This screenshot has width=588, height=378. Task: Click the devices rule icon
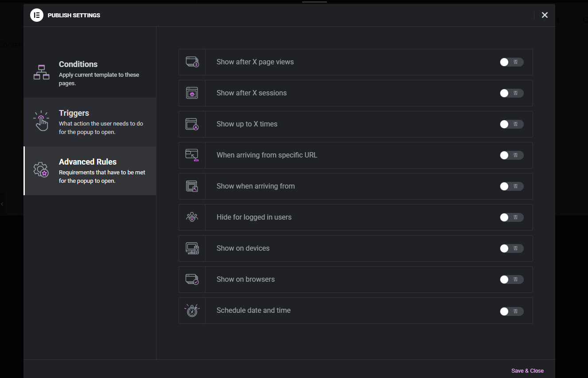(x=192, y=248)
